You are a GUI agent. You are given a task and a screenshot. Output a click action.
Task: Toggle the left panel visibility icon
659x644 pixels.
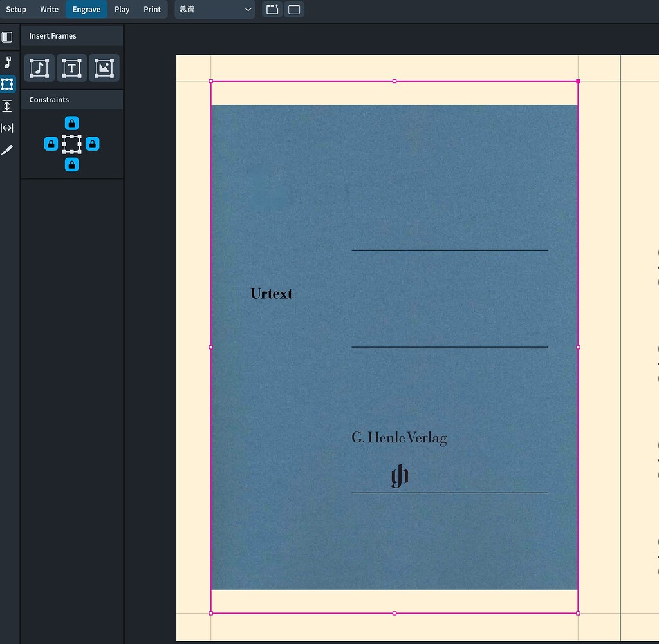pyautogui.click(x=8, y=37)
